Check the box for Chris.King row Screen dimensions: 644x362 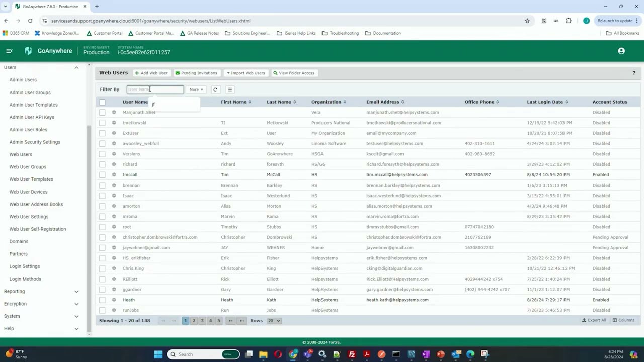tap(102, 268)
